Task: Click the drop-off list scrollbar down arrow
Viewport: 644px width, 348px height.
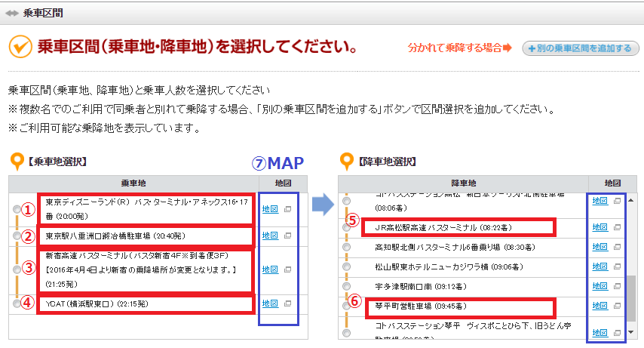Action: [x=631, y=332]
